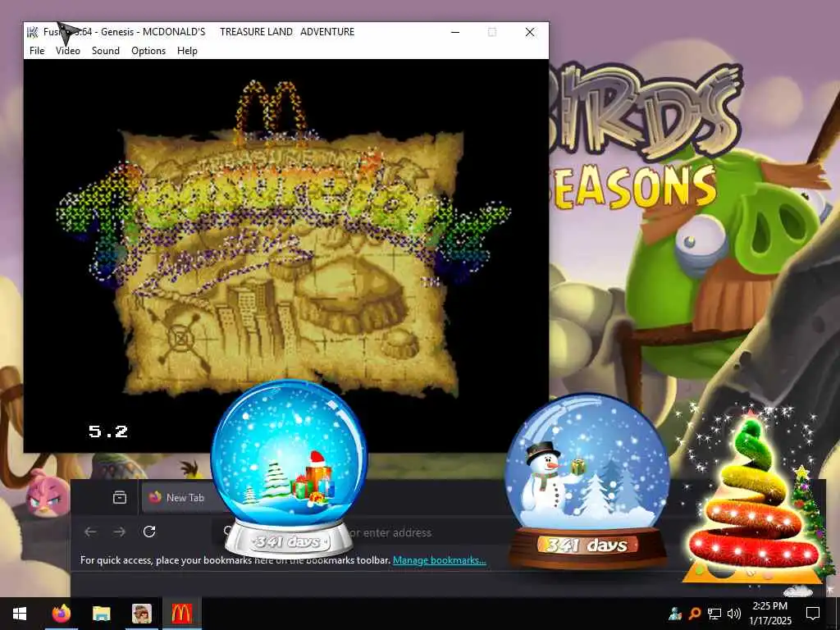Click the orange magnifier tray icon
This screenshot has width=840, height=630.
point(695,614)
